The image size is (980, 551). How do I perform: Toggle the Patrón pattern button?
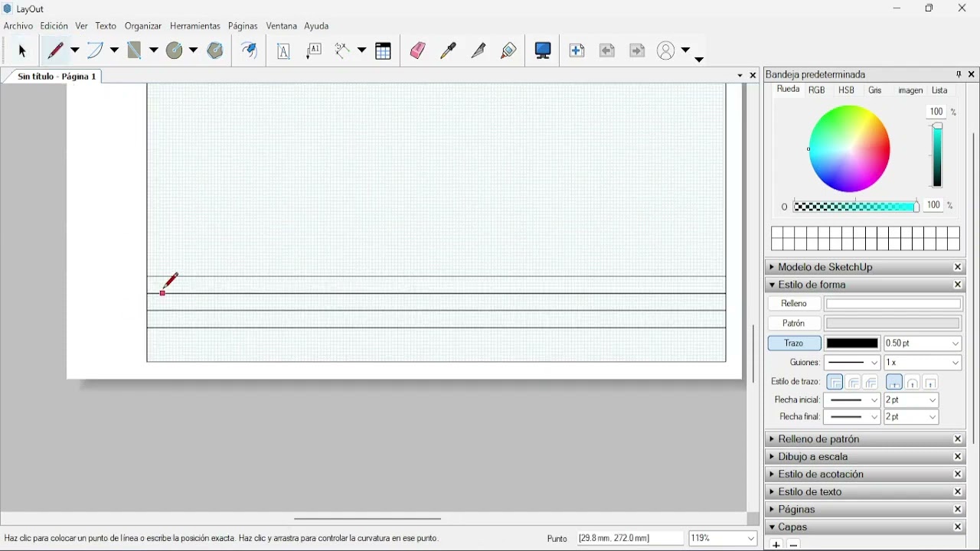795,324
